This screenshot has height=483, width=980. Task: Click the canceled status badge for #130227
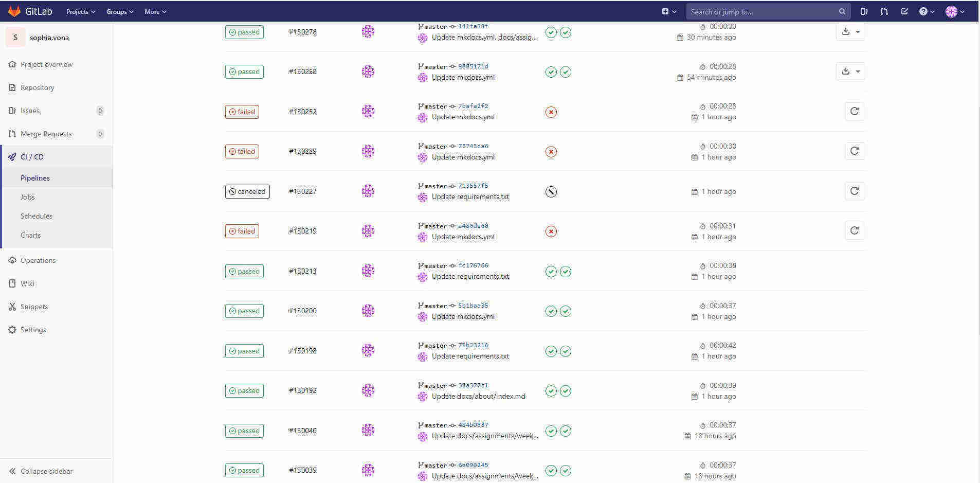247,191
